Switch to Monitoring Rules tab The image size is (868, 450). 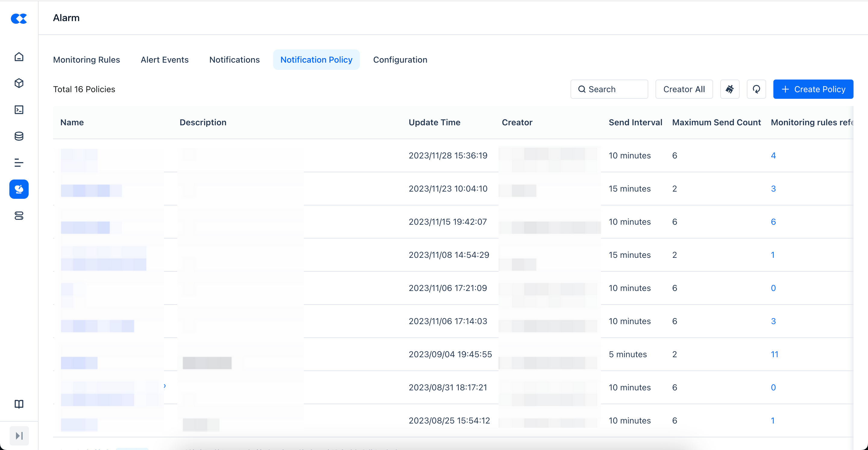coord(86,60)
